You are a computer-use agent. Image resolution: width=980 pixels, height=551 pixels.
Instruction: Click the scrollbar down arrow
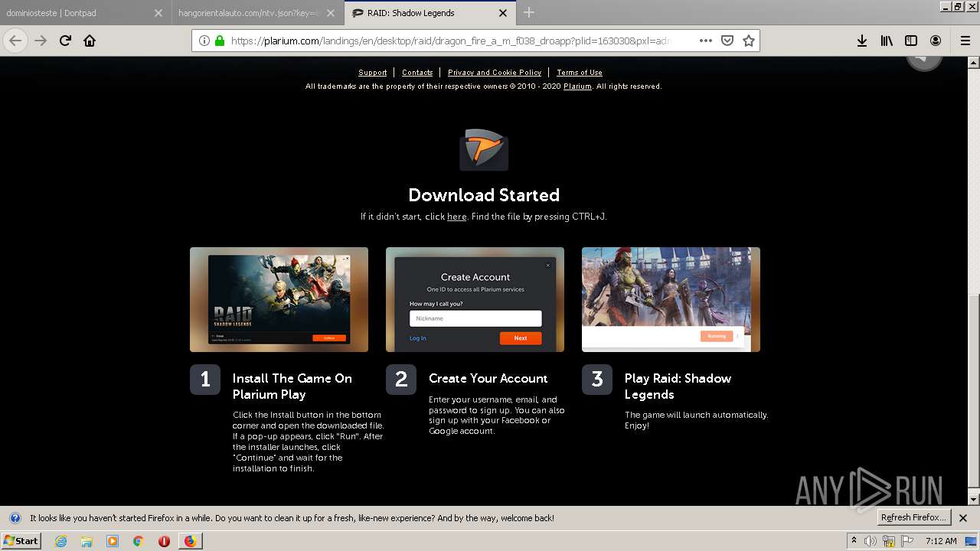point(974,499)
